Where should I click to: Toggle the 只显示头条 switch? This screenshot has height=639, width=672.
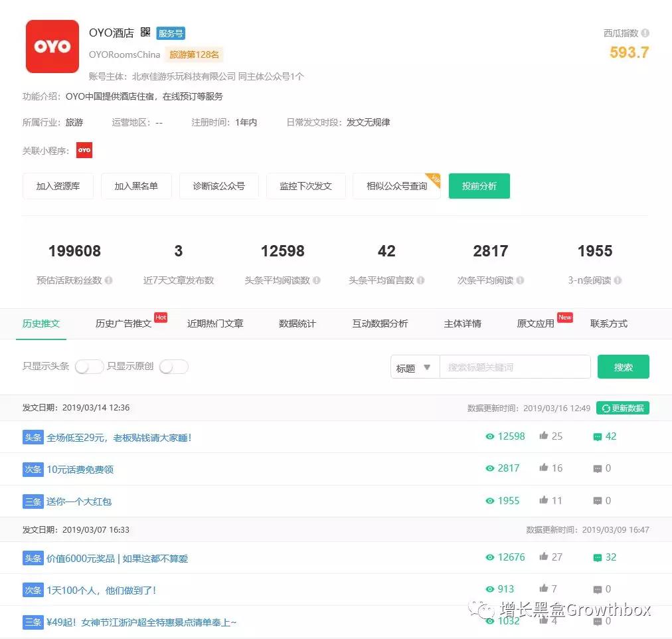coord(89,367)
